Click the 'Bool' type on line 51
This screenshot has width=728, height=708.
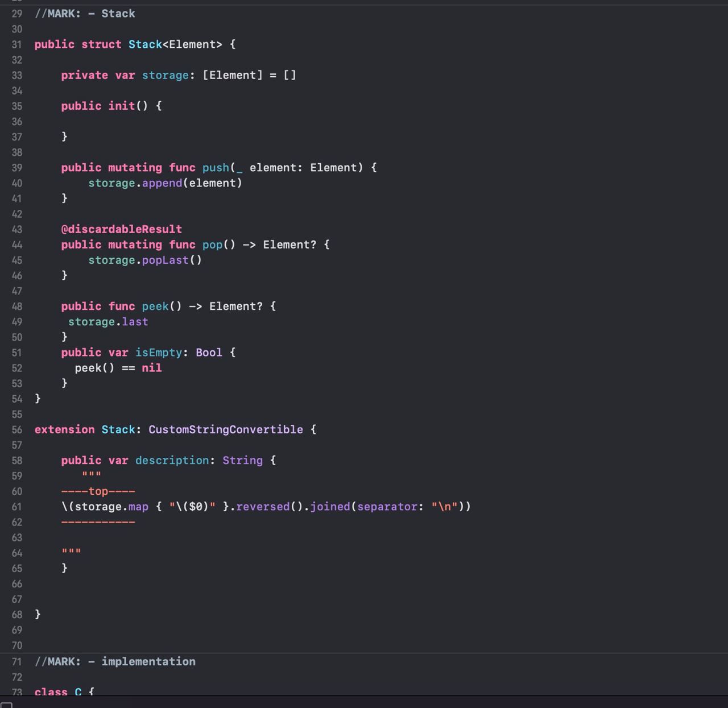209,353
